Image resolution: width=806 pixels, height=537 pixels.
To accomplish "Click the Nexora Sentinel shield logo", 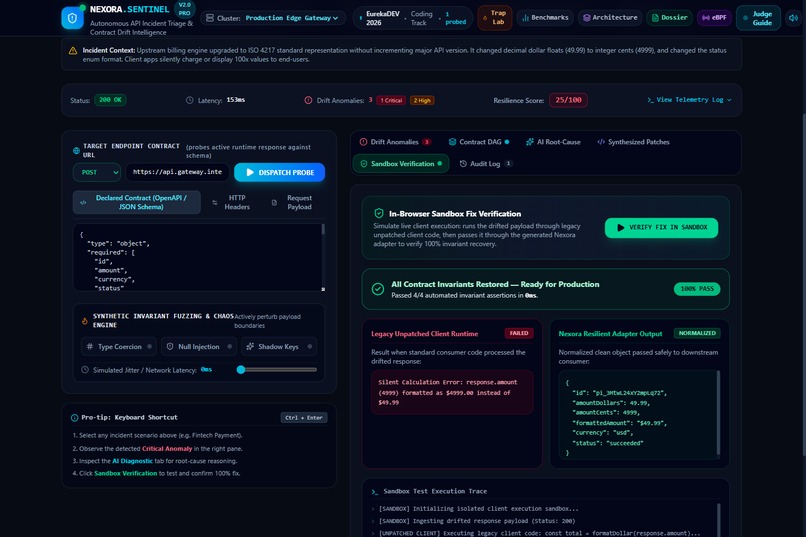I will (72, 18).
